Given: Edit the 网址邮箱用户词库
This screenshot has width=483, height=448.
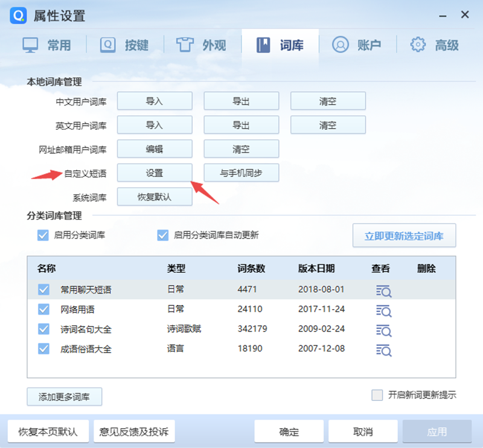Looking at the screenshot, I should point(155,149).
